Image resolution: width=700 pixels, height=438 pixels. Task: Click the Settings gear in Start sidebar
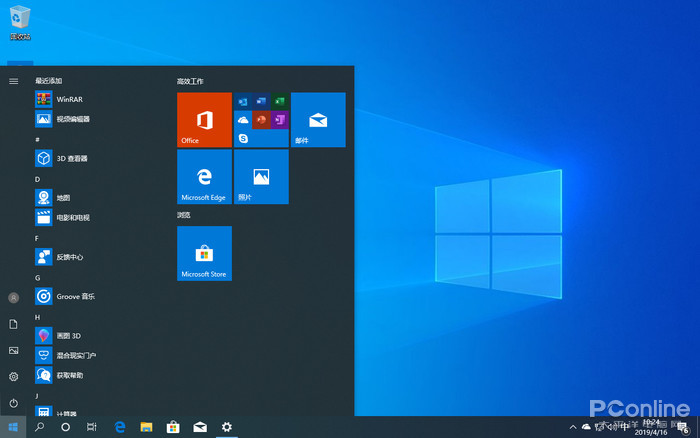[13, 376]
